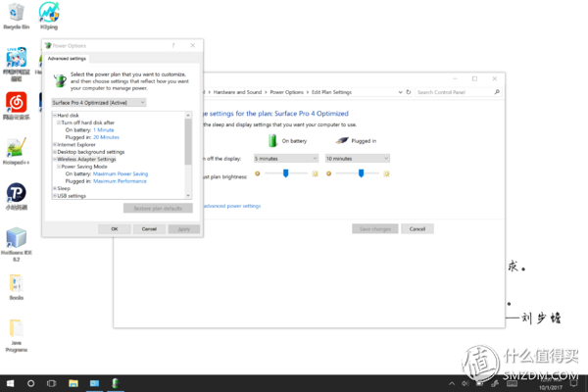This screenshot has height=392, width=588.
Task: Open the power plan selection dropdown
Action: [99, 102]
